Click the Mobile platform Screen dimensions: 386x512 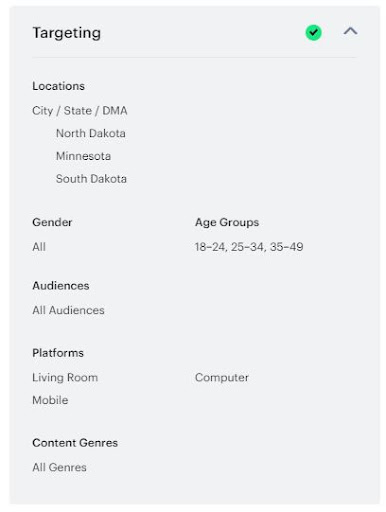coord(50,400)
